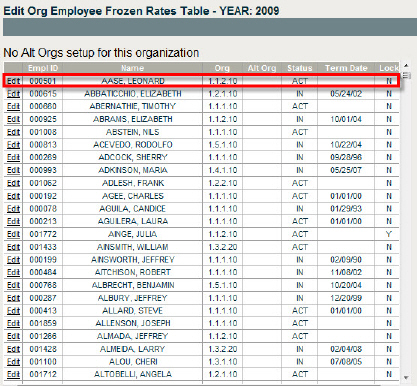Click Edit for ALMEIDA, LARRY
The width and height of the screenshot is (417, 386).
click(13, 349)
